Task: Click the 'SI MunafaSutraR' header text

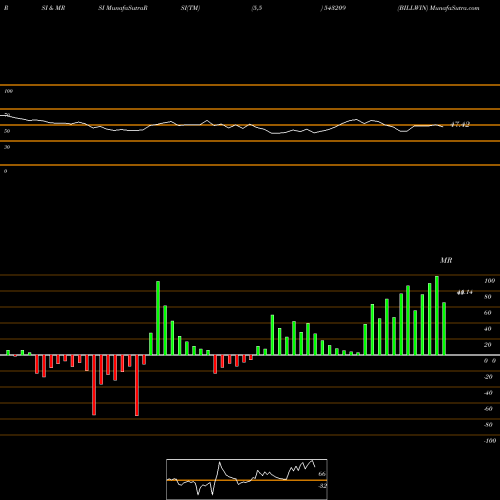Action: click(x=123, y=8)
